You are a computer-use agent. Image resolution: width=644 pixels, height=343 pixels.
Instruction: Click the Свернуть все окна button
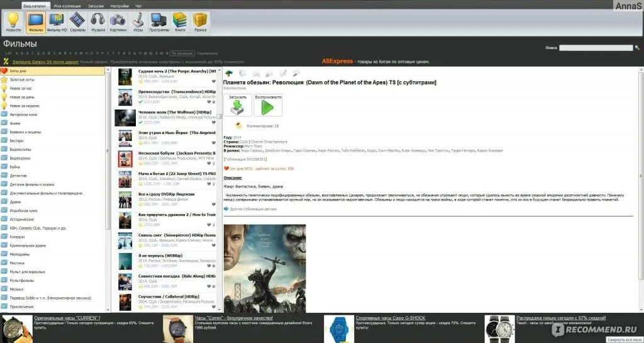tap(625, 340)
